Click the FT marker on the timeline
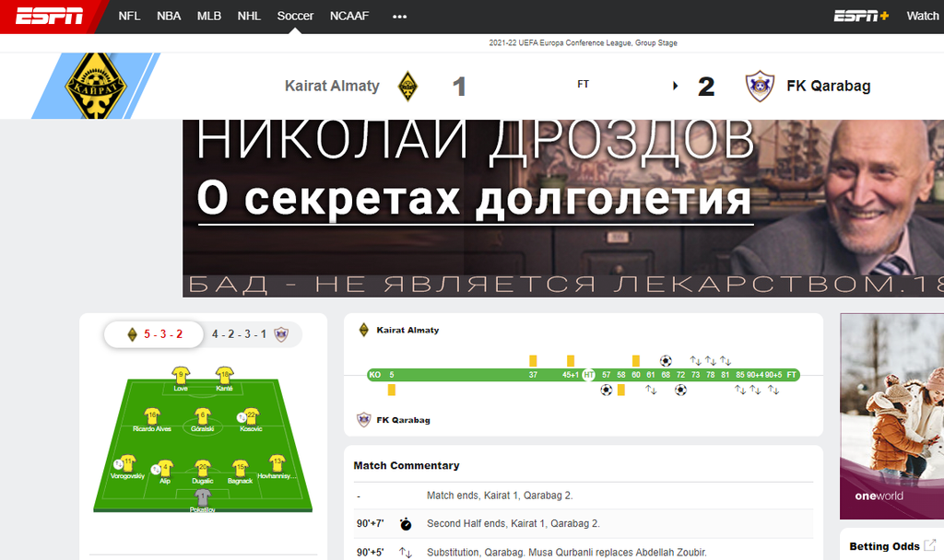Image resolution: width=944 pixels, height=560 pixels. (x=791, y=375)
